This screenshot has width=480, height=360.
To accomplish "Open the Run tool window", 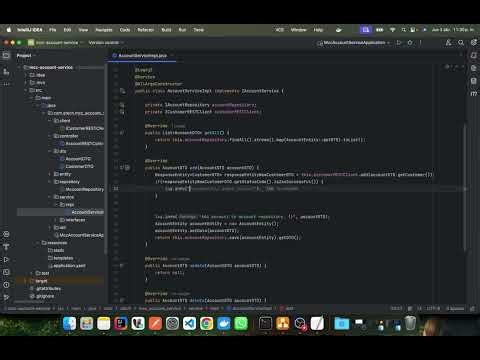I will [6, 259].
